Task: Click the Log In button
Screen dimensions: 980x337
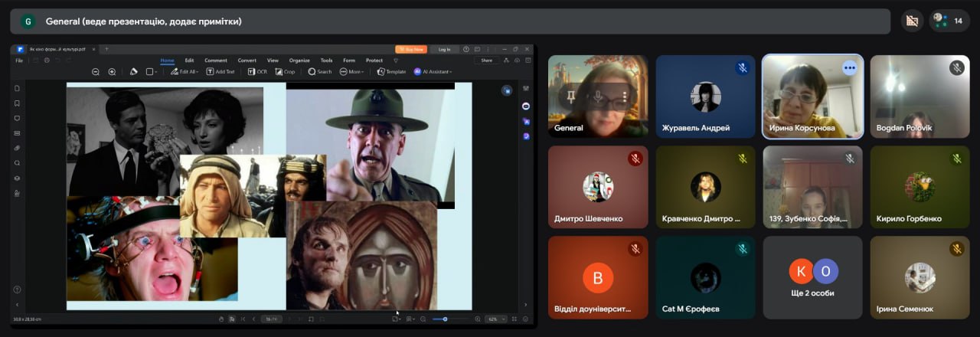Action: point(444,49)
